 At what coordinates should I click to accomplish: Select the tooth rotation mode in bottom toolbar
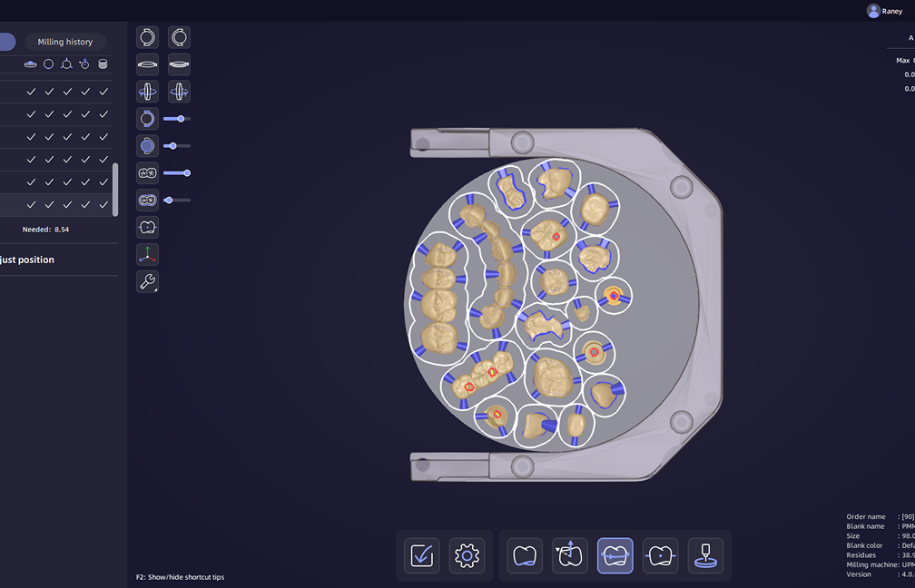615,554
